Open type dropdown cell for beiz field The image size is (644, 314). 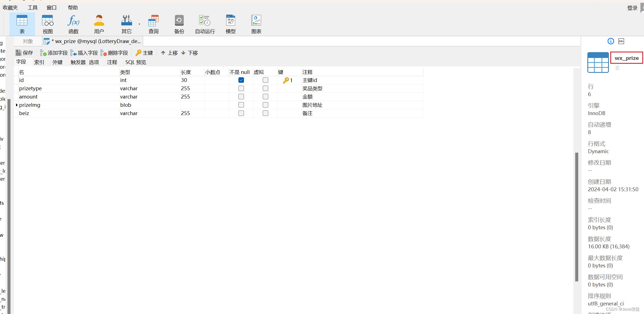pos(149,113)
